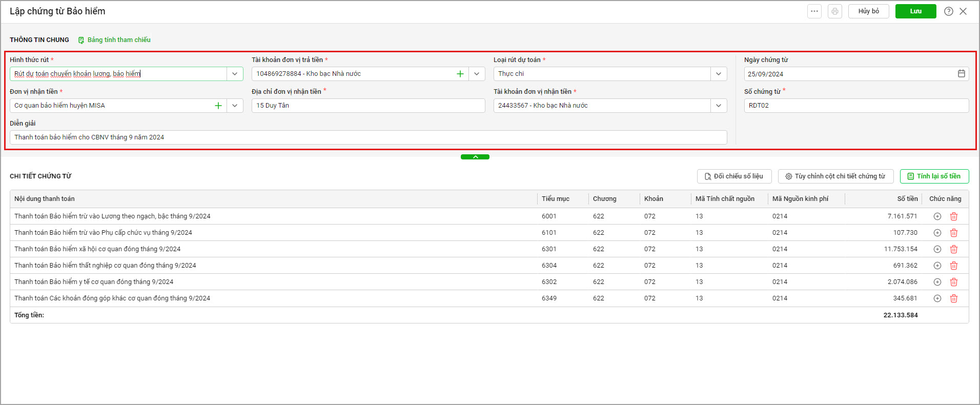
Task: Add new Tài khoản đơn vị trả tiền
Action: [460, 74]
